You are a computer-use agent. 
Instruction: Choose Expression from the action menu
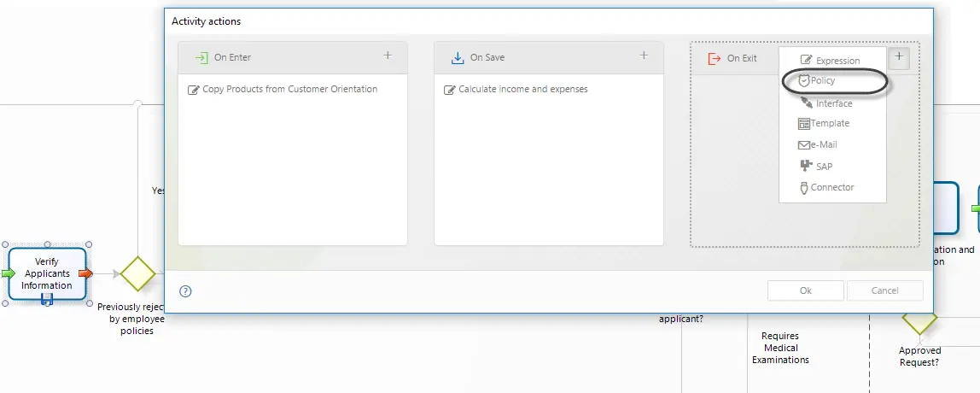(831, 61)
